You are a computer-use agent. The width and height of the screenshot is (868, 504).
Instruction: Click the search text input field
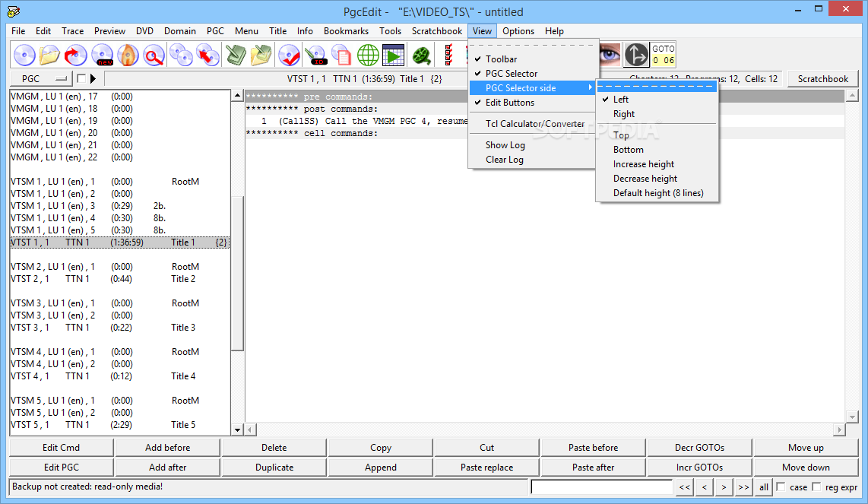(602, 487)
